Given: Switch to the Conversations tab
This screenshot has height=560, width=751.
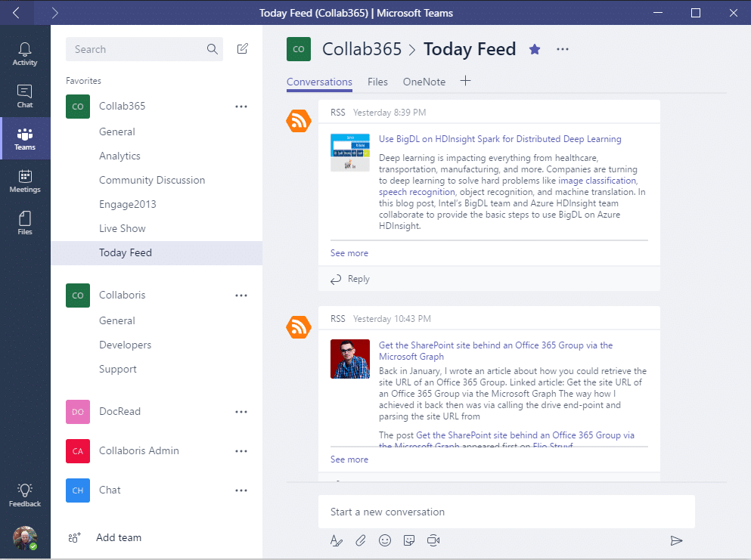Looking at the screenshot, I should pos(319,82).
